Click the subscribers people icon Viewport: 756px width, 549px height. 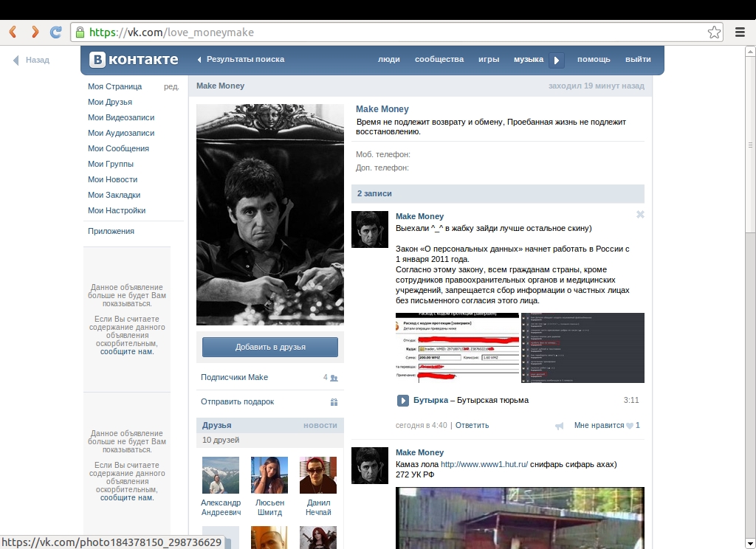pyautogui.click(x=334, y=378)
